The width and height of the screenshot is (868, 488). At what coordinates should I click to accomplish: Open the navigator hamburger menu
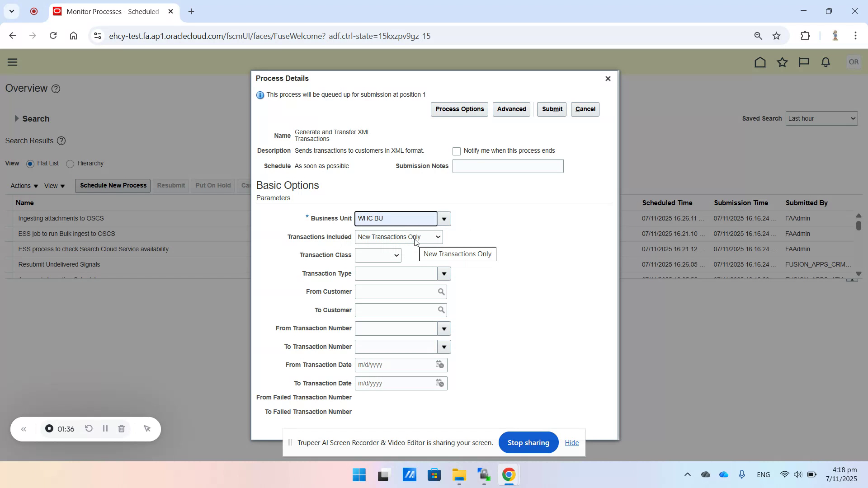click(12, 62)
